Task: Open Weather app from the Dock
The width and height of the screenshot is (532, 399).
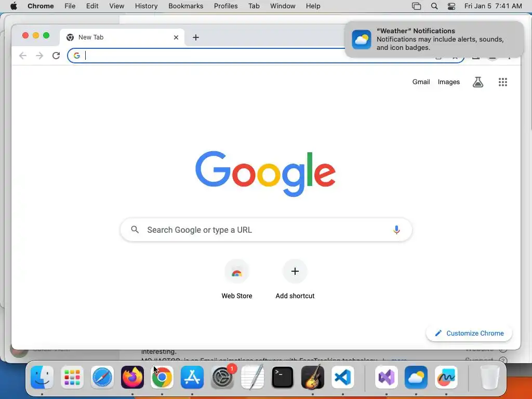Action: pyautogui.click(x=416, y=377)
